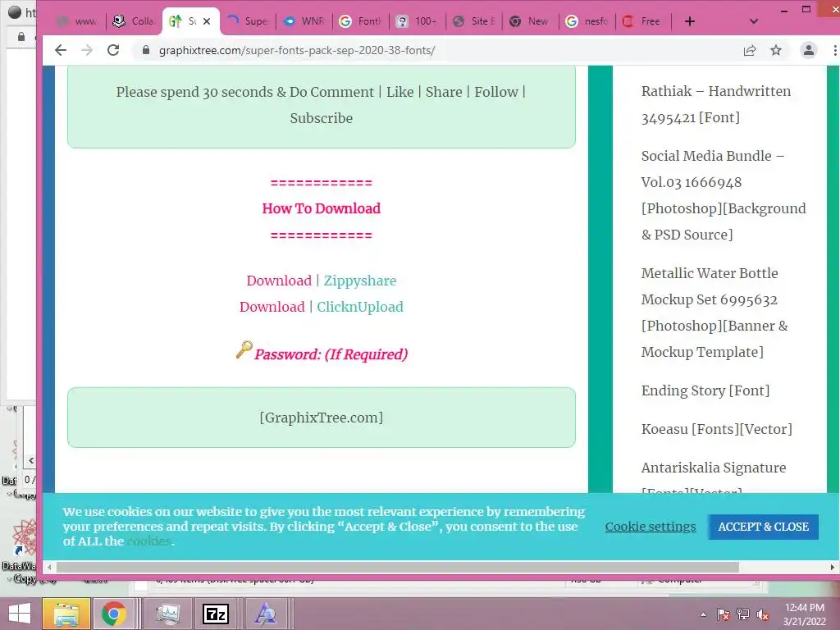Switch to the Supe loading tab

tap(248, 21)
